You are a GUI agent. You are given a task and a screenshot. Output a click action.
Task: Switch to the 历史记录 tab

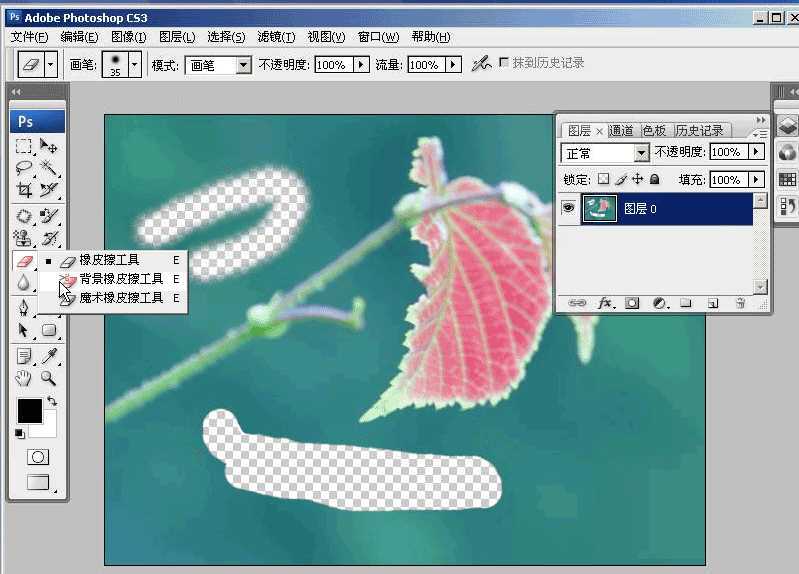point(700,131)
